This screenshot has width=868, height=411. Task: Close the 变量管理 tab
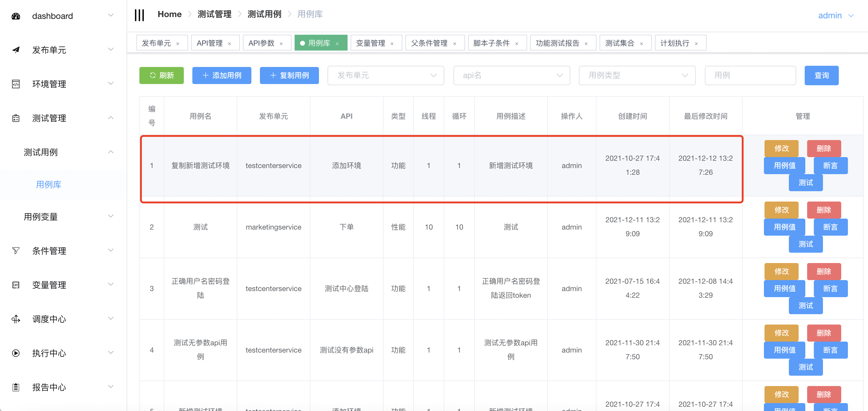(x=392, y=44)
